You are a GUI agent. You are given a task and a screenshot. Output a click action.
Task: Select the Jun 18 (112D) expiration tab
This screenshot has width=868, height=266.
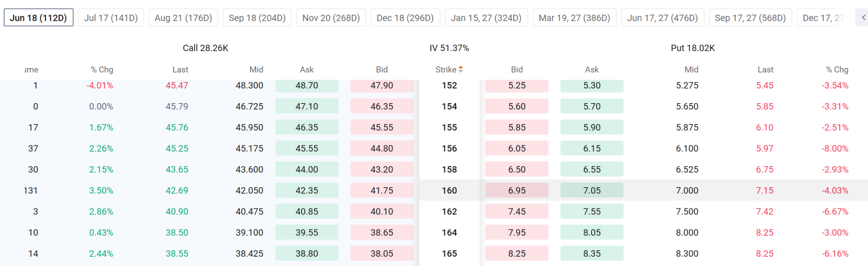39,18
